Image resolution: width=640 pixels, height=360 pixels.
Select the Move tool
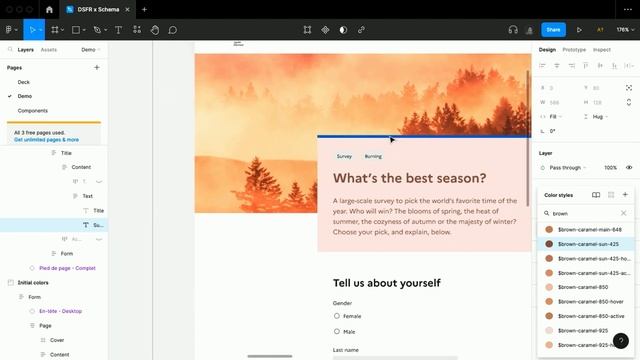32,30
